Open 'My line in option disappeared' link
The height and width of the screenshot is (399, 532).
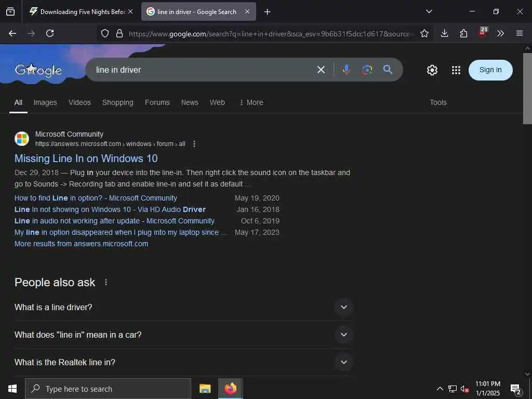(121, 232)
